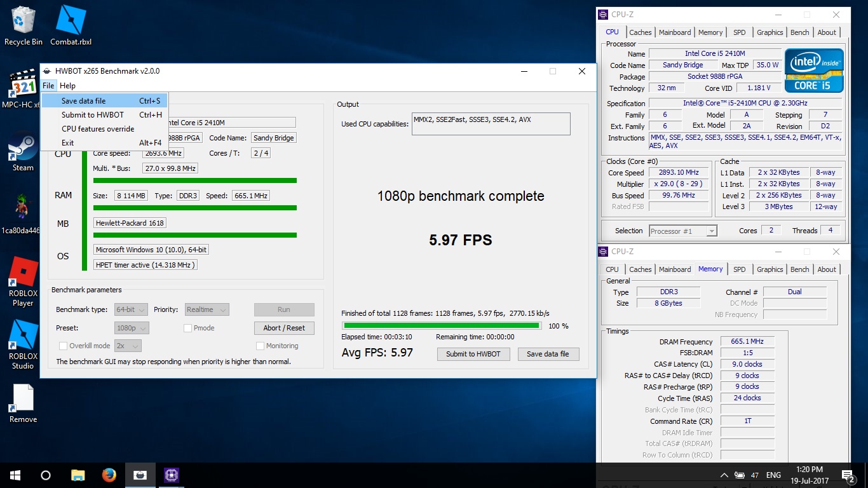The height and width of the screenshot is (488, 868).
Task: Click the DRAM Frequency 665.1 MHz value
Action: click(747, 341)
